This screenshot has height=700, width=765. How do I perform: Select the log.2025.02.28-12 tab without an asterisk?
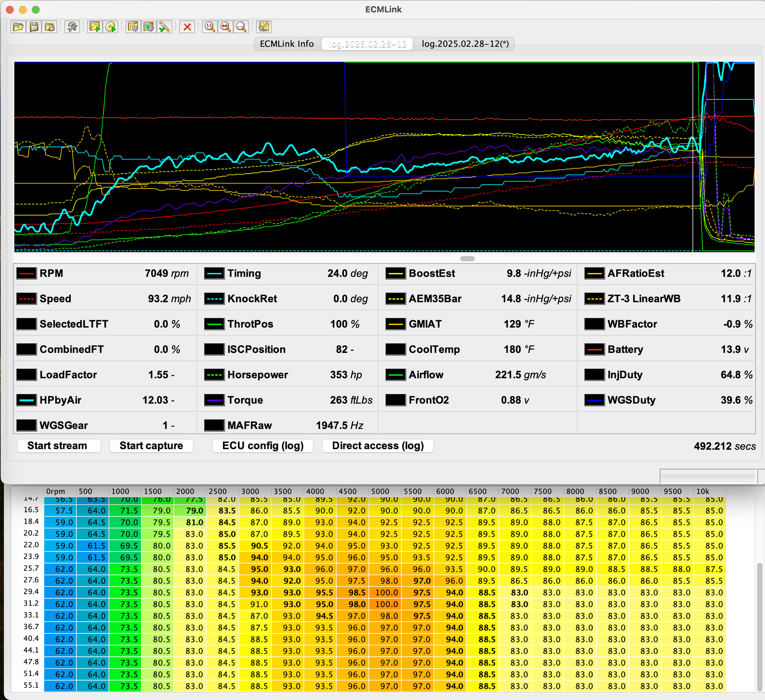367,44
